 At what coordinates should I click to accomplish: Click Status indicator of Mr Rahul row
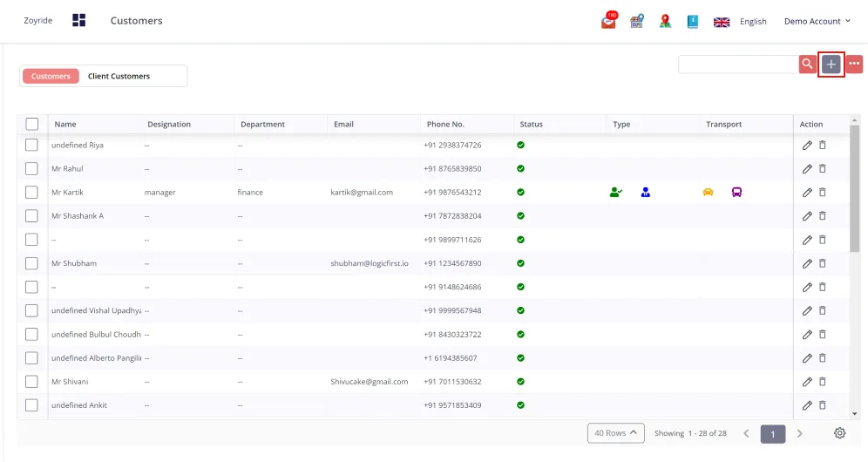pos(520,168)
